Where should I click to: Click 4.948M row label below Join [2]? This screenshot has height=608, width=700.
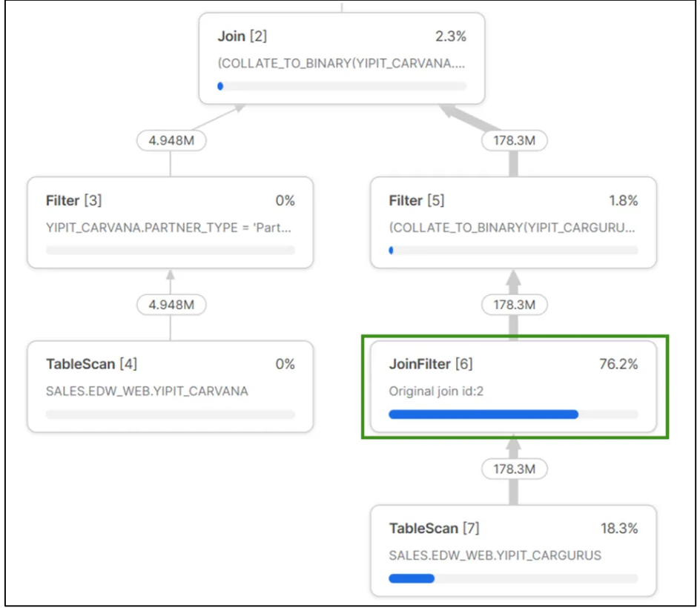(x=171, y=139)
